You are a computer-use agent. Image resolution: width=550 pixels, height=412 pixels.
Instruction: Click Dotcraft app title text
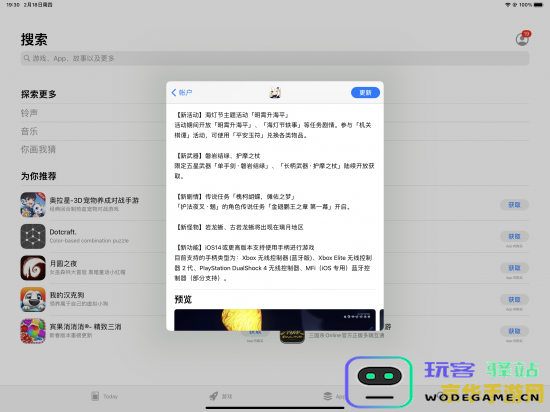(63, 232)
